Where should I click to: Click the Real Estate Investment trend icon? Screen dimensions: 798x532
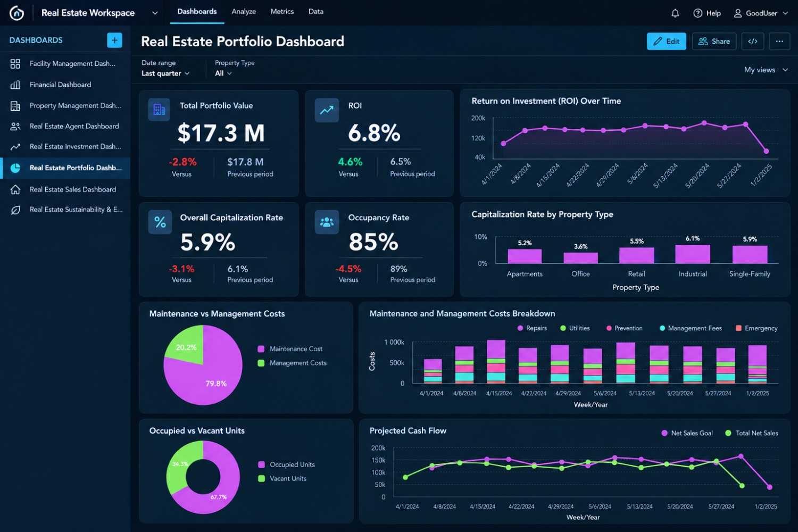(x=15, y=147)
